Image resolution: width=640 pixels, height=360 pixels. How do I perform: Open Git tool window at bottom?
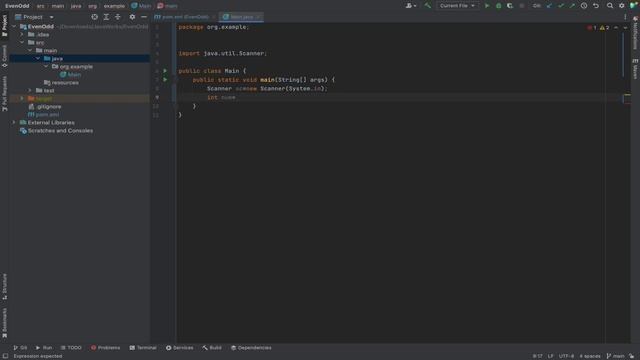point(20,348)
